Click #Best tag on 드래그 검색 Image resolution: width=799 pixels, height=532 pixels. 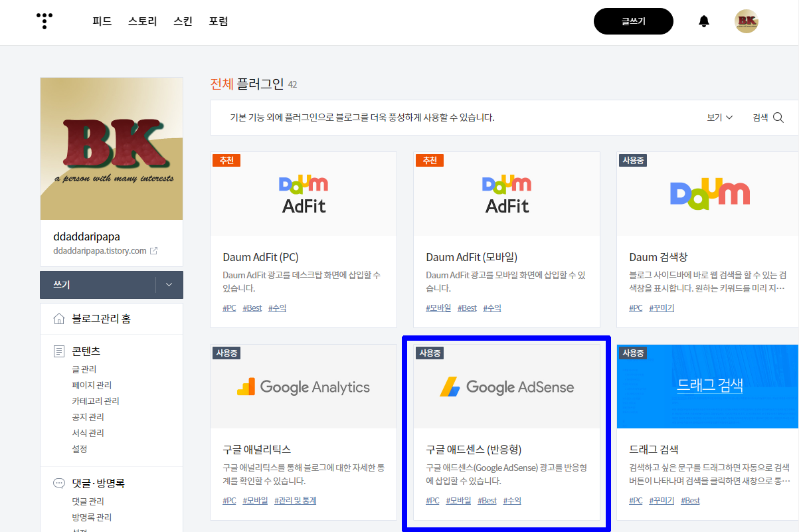(691, 501)
